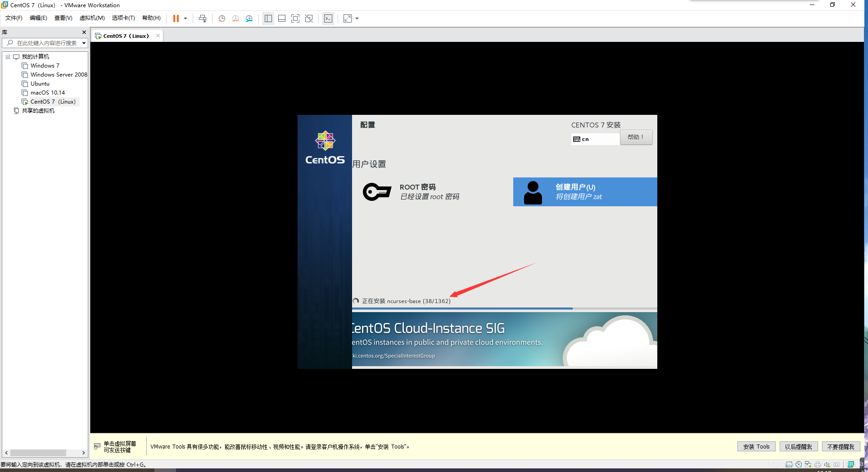Screen dimensions: 868x472
Task: Select 共享的虚拟机 in the library tree
Action: click(38, 111)
